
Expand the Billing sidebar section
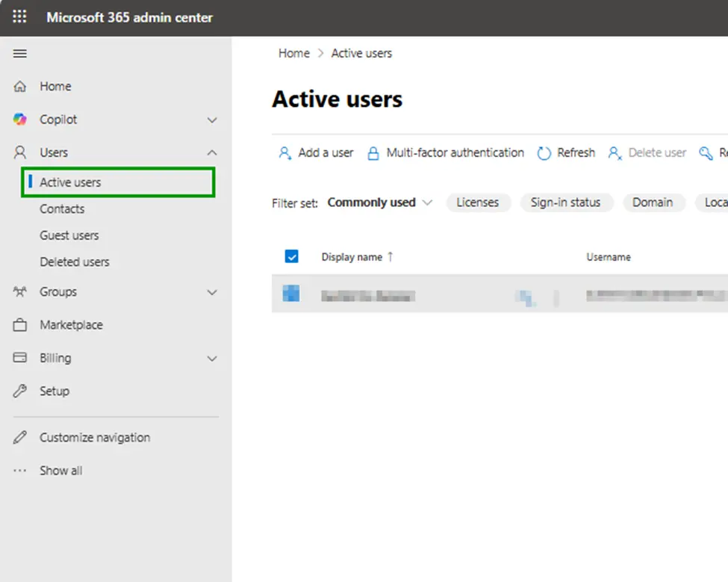(x=212, y=358)
